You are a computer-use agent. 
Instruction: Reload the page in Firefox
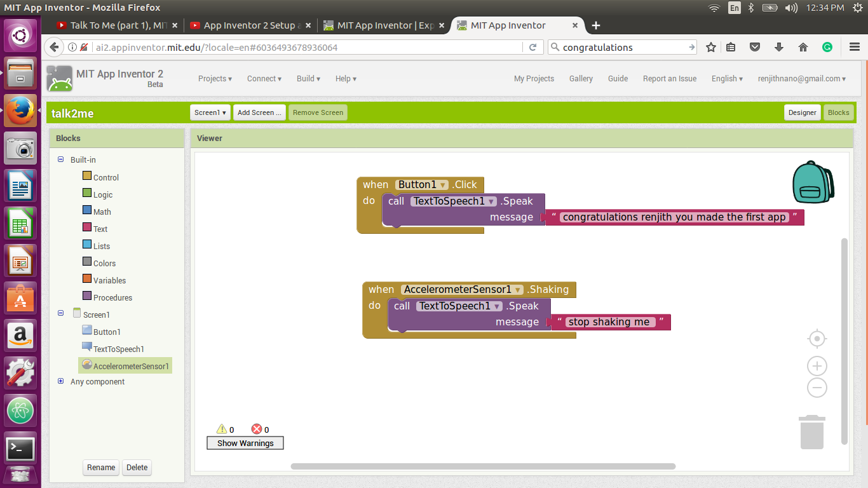coord(533,47)
